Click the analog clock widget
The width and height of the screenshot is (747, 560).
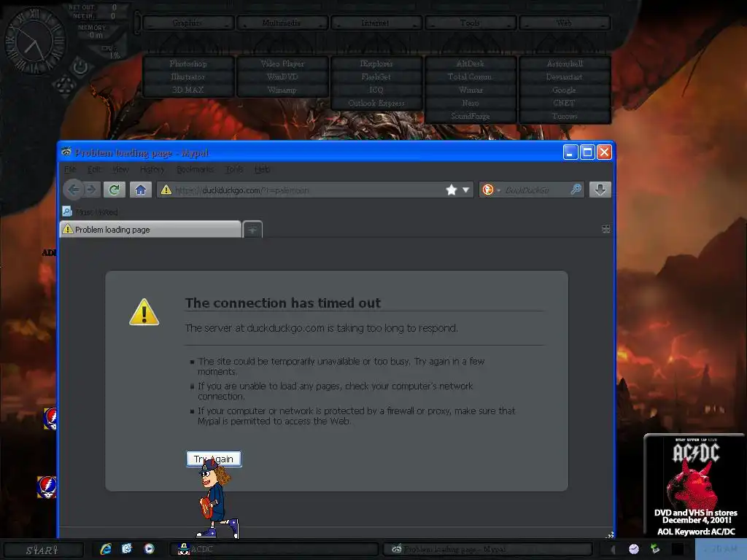[x=35, y=42]
